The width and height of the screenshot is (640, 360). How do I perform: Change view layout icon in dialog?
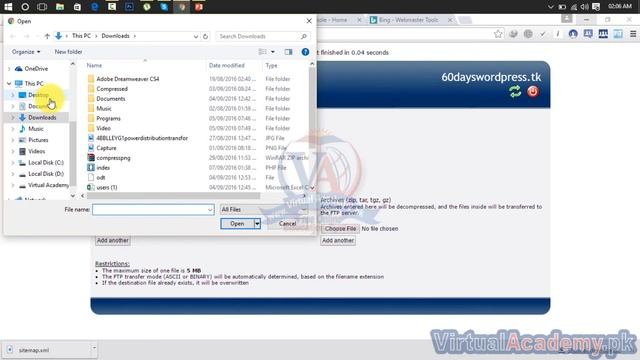262,52
